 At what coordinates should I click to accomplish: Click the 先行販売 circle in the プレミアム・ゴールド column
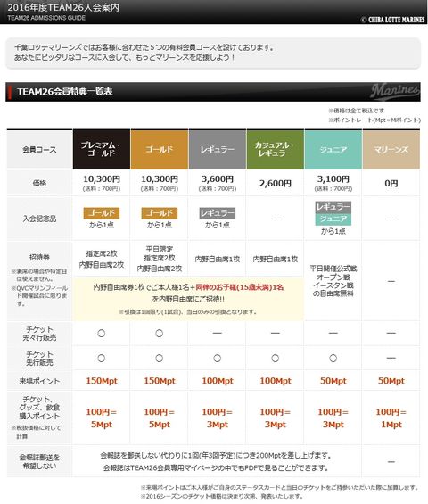pos(102,358)
